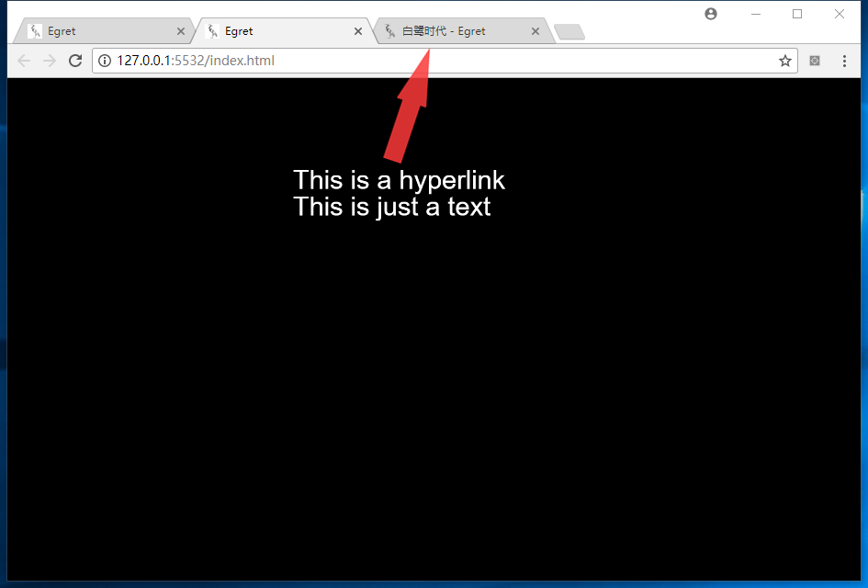Viewport: 868px width, 588px height.
Task: Close the leftmost inactive Egret tab
Action: tap(181, 31)
